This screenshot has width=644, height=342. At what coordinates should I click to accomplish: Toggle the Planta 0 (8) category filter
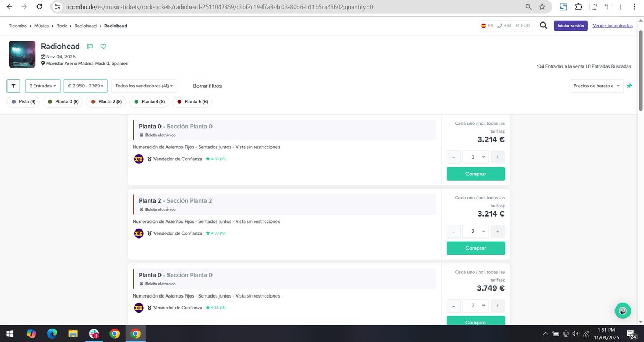[x=63, y=101]
